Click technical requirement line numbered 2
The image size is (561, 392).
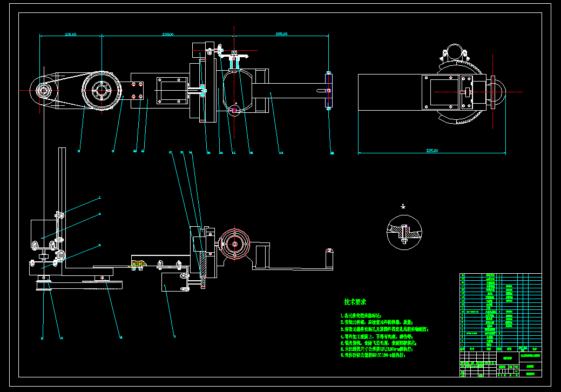[377, 322]
